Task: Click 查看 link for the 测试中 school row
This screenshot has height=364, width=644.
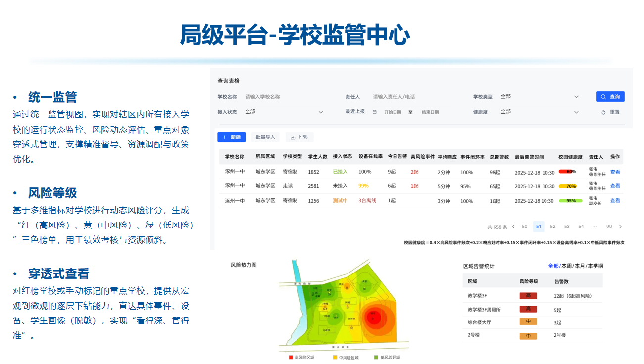Action: (x=615, y=201)
